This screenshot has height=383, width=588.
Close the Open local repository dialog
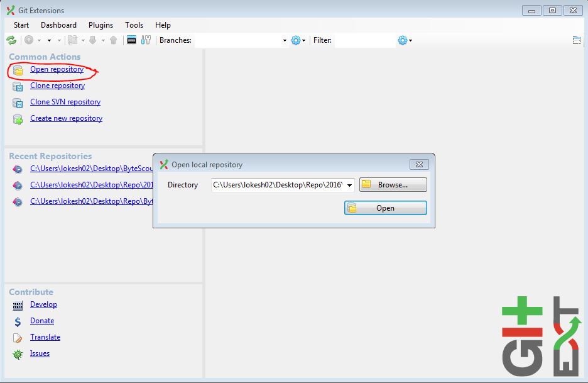tap(419, 165)
